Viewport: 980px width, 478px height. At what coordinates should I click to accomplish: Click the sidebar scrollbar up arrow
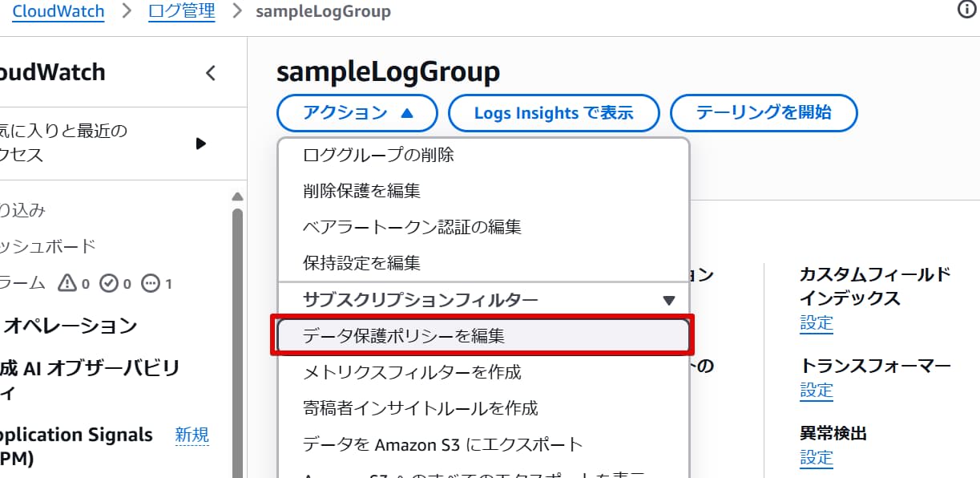(x=237, y=196)
